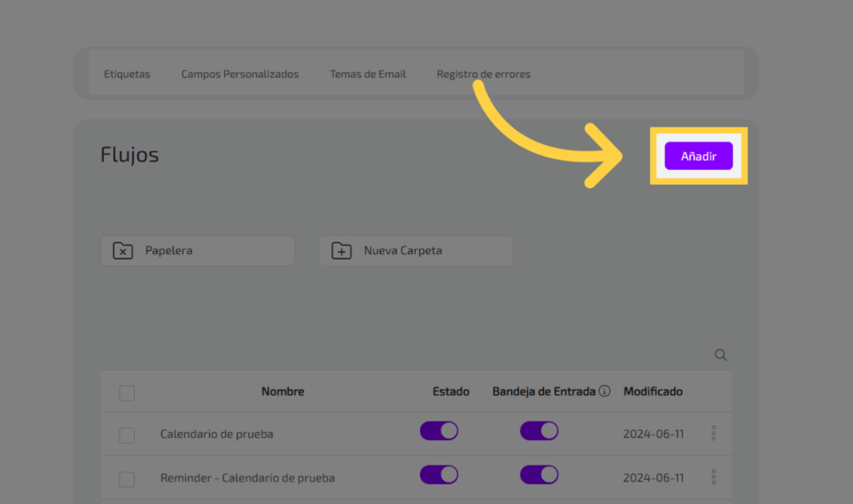Viewport: 853px width, 504px height.
Task: Toggle Estado switch for Calendario de prueba
Action: [x=439, y=431]
